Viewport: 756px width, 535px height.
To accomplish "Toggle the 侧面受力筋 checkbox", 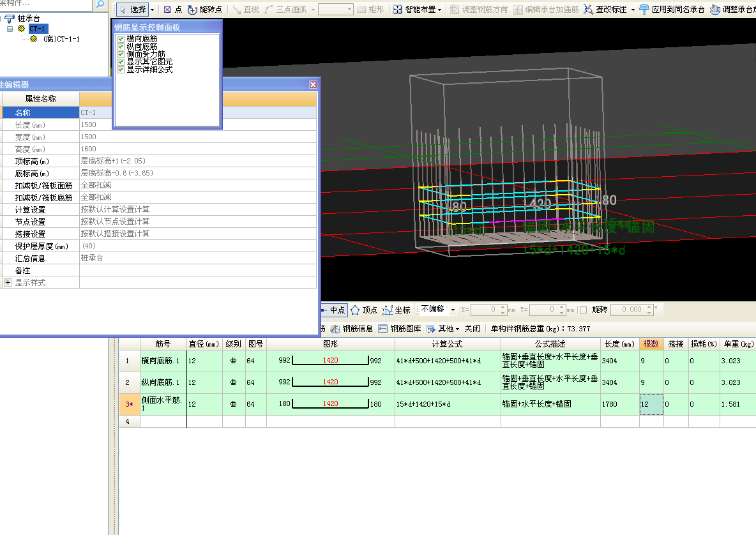I will pos(121,54).
